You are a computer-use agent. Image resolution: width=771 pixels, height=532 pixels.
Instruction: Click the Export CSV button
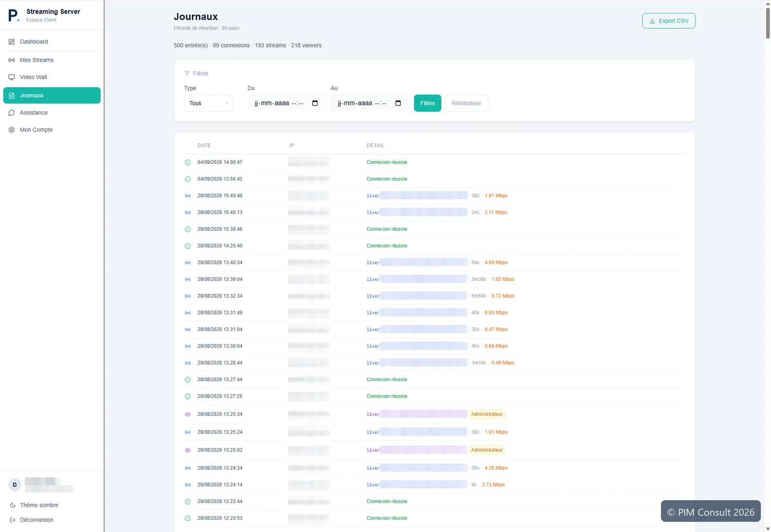(669, 21)
